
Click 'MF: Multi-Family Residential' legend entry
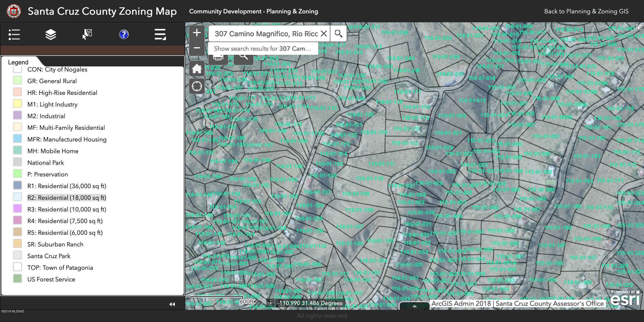coord(66,128)
